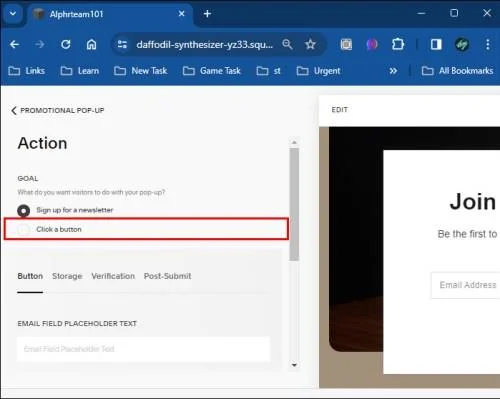
Task: Open the Extensions puzzle menu
Action: coord(398,44)
